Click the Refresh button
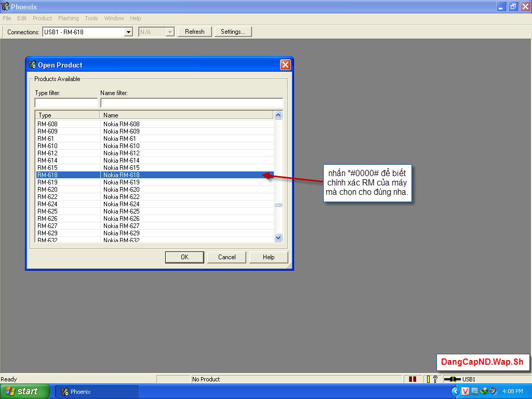Image resolution: width=532 pixels, height=399 pixels. (x=195, y=32)
